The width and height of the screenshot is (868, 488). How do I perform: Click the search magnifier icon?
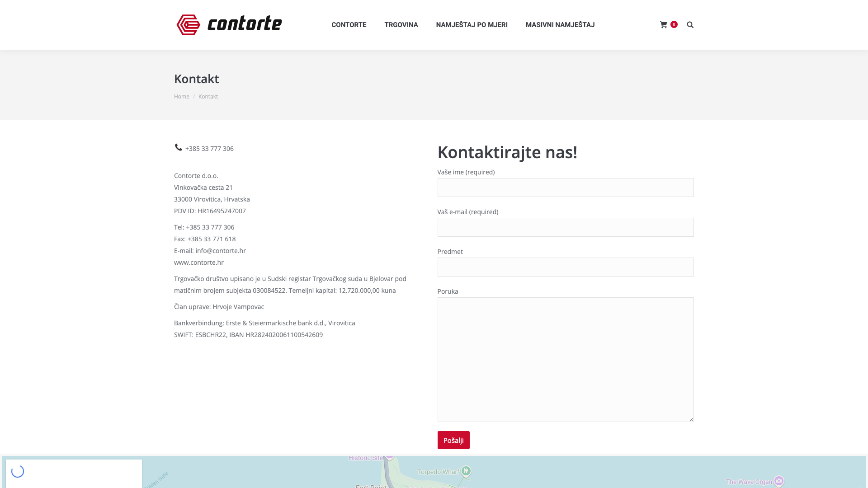click(690, 25)
